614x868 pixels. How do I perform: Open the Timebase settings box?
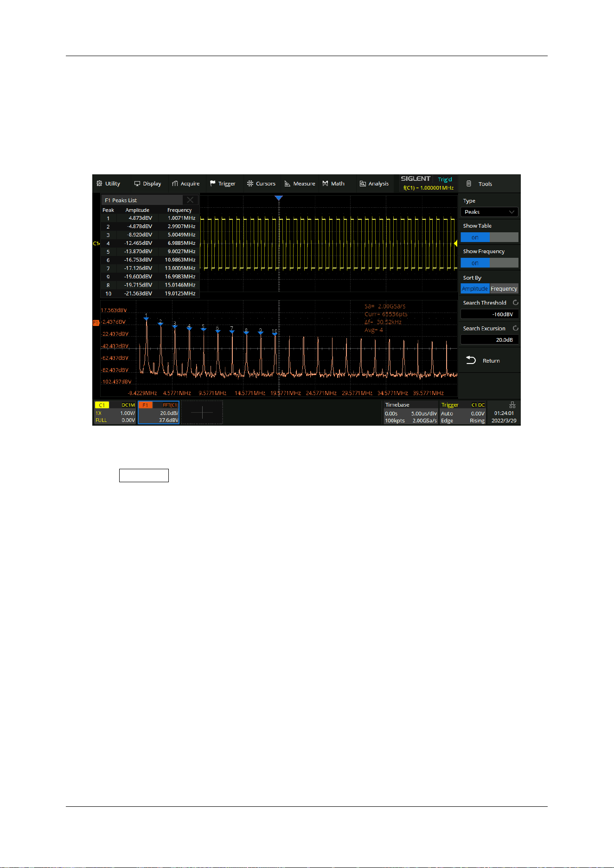pyautogui.click(x=411, y=412)
